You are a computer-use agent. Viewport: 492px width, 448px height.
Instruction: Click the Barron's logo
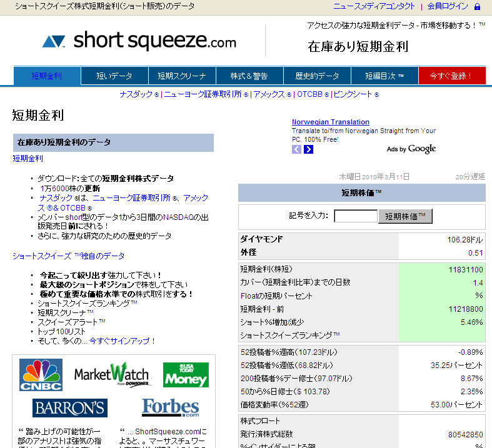(x=70, y=408)
